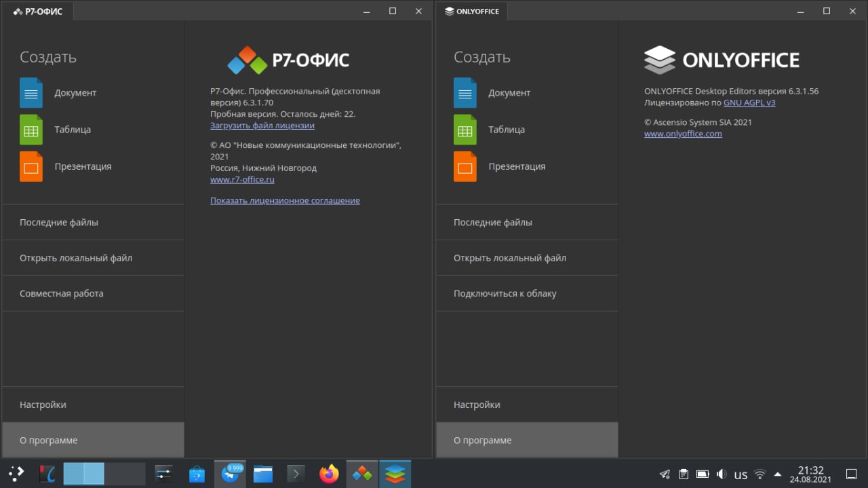Click Таблица icon in ONLYOFFICE window
Screen dimensions: 868x488
point(465,130)
